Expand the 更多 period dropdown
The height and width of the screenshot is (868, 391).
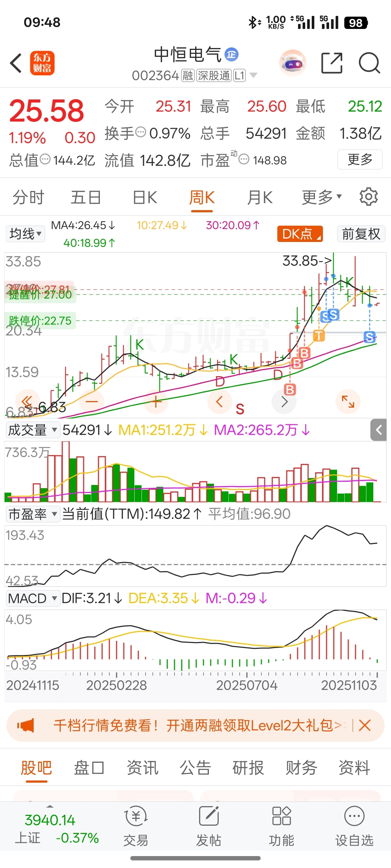tap(321, 197)
